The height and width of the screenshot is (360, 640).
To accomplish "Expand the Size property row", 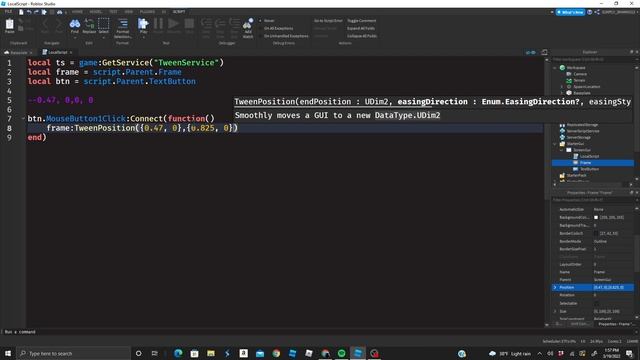I will pos(556,311).
